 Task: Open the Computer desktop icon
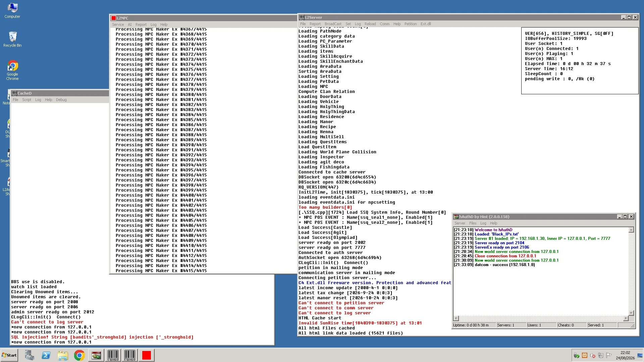pos(12,11)
